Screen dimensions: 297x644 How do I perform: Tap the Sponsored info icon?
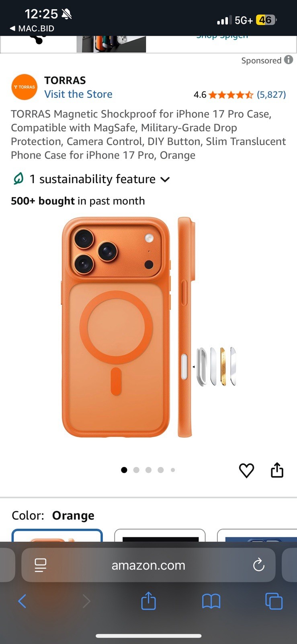(x=289, y=60)
